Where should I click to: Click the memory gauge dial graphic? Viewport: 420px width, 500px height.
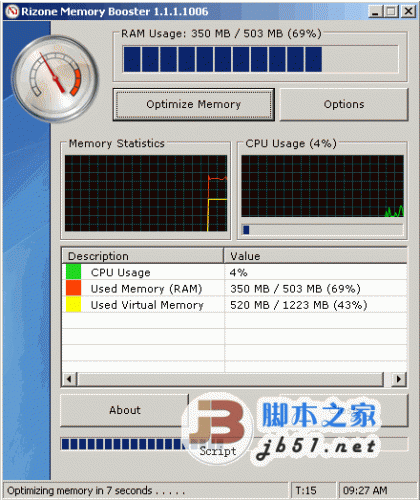(x=55, y=79)
